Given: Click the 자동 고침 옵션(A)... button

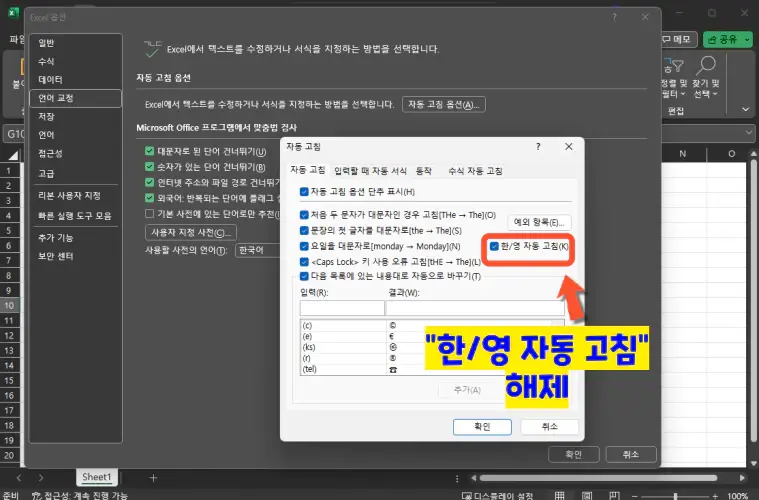Looking at the screenshot, I should coord(443,105).
